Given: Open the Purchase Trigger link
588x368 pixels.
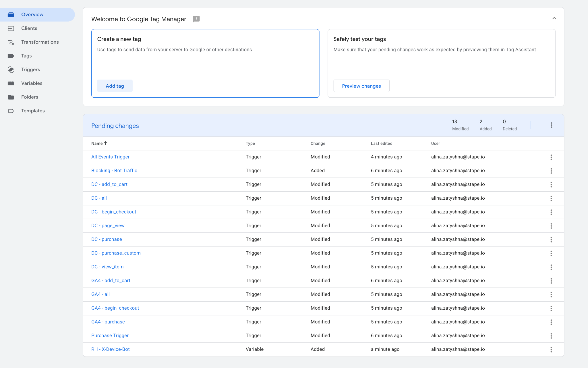Looking at the screenshot, I should click(x=110, y=336).
